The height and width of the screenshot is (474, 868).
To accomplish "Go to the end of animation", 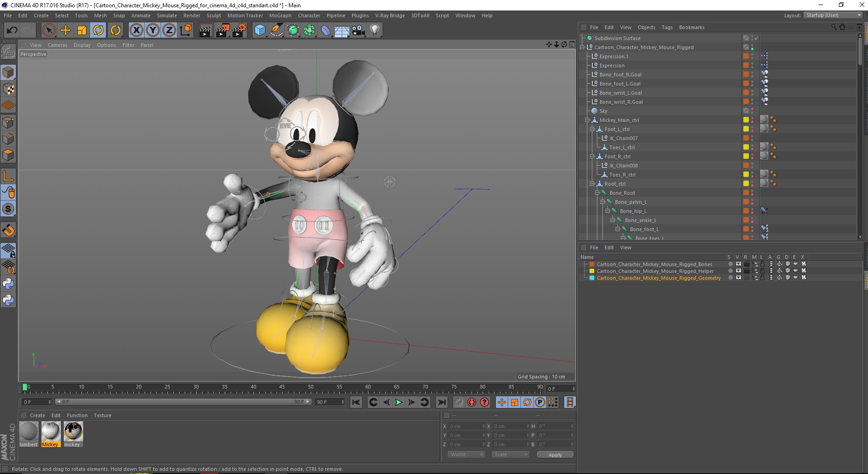I will 441,402.
